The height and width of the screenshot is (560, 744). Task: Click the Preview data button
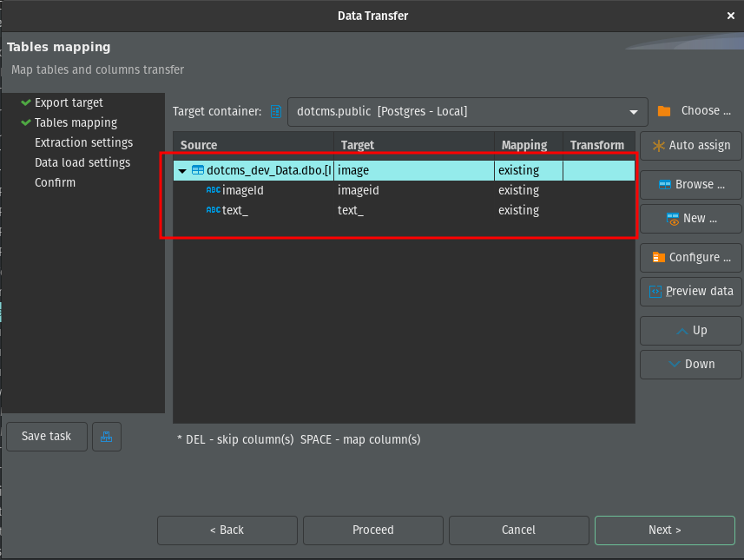pos(691,292)
